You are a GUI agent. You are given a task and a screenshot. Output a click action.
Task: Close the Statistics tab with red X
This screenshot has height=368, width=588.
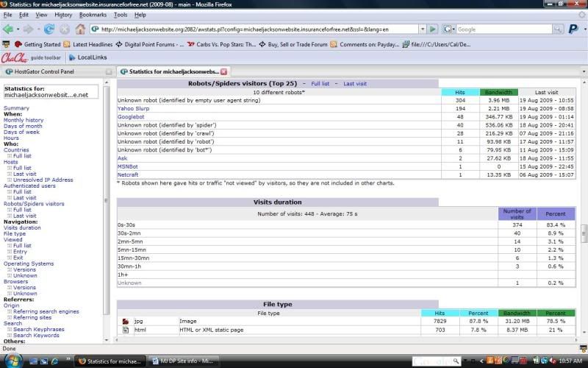tap(224, 71)
